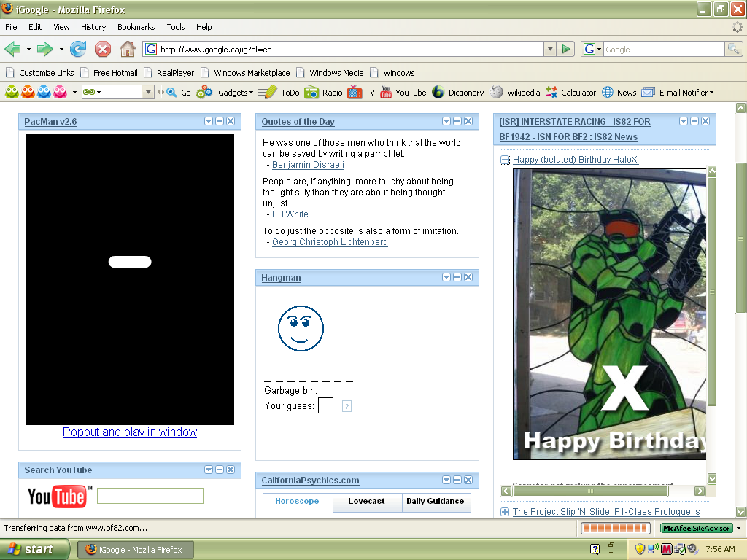Image resolution: width=747 pixels, height=560 pixels.
Task: Open the Dictionary toolbar tool
Action: [458, 93]
